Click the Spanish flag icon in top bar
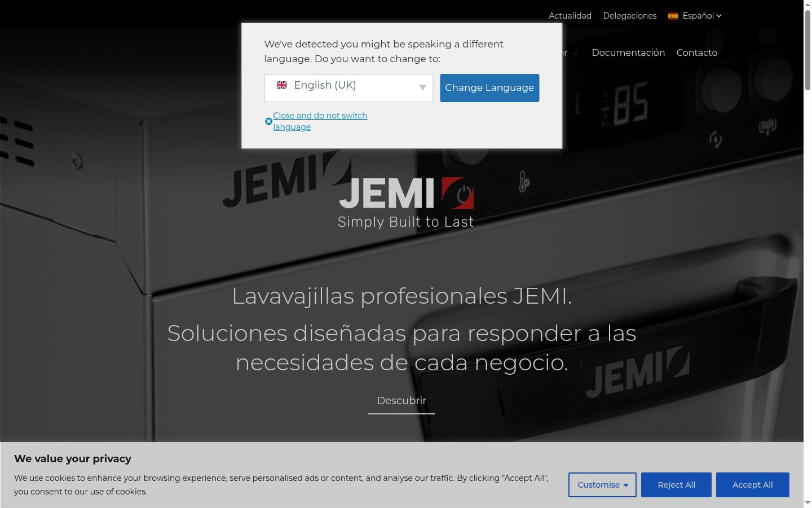Screen dimensions: 812x508 tap(673, 16)
